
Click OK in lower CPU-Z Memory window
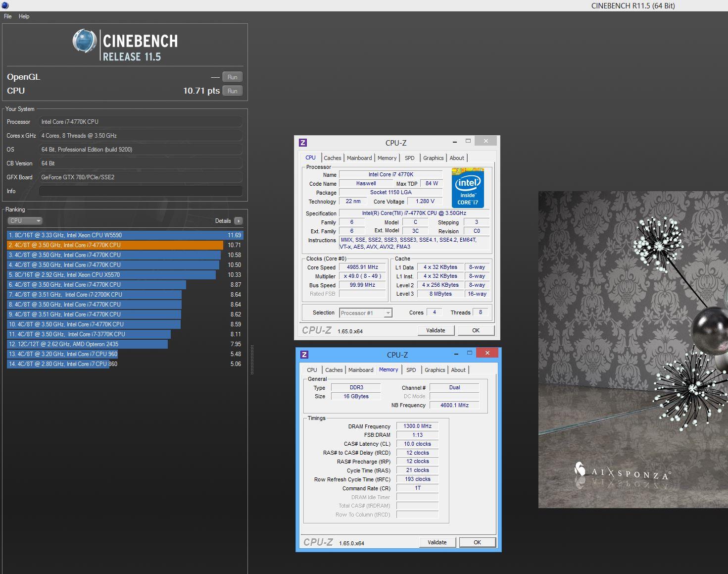(477, 542)
